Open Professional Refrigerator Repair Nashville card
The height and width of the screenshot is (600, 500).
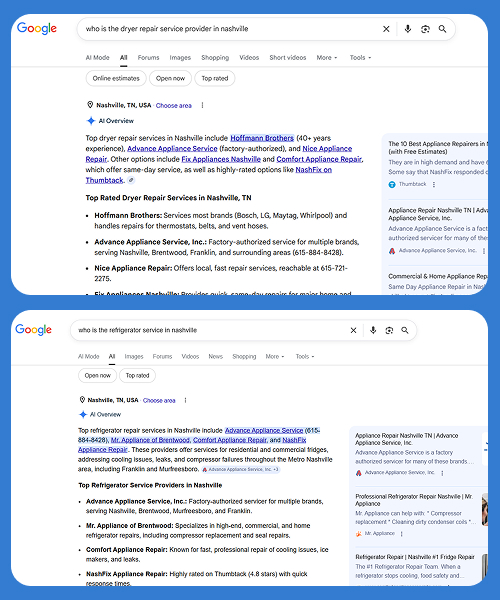(414, 500)
